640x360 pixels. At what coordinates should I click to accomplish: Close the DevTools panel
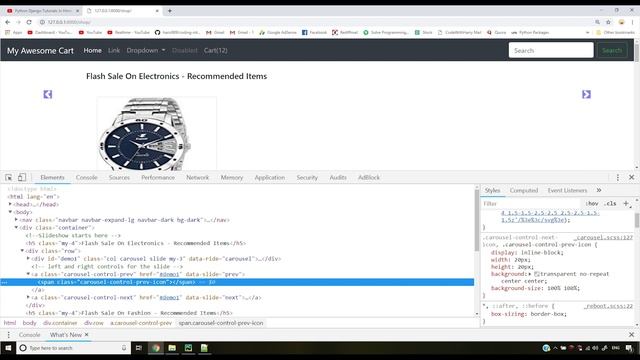point(631,177)
